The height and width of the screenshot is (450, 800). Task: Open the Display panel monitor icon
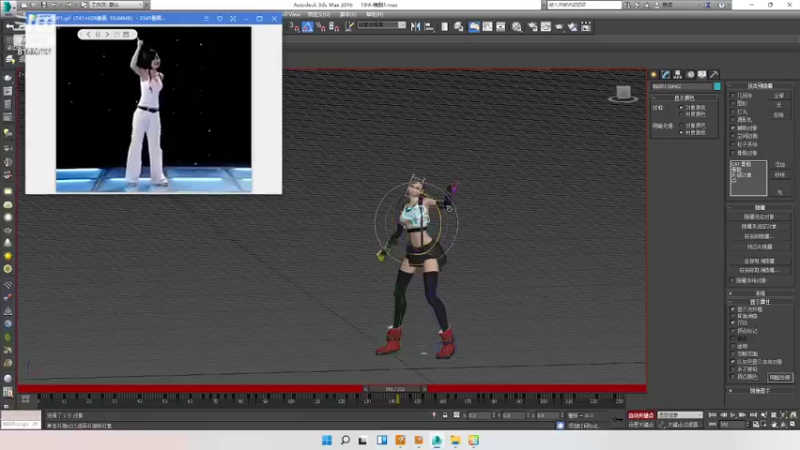[703, 74]
